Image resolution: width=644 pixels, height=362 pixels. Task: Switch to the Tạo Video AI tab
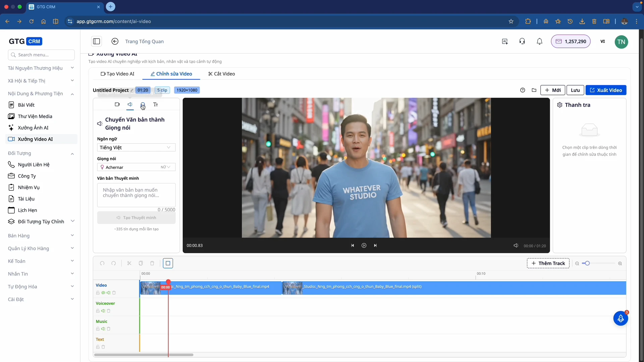tap(117, 74)
